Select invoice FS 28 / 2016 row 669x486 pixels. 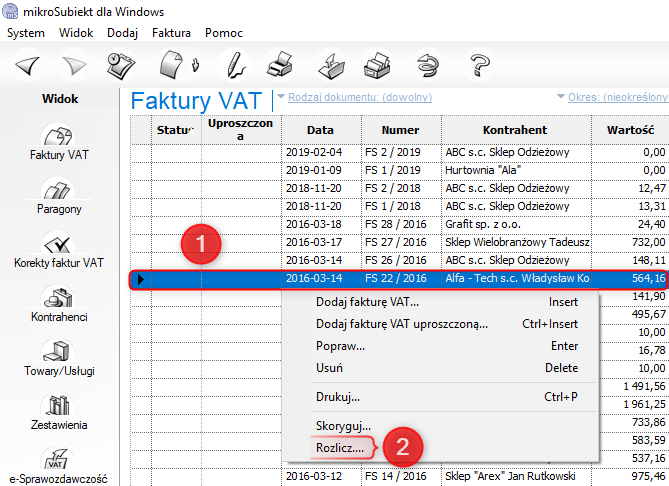click(x=399, y=224)
